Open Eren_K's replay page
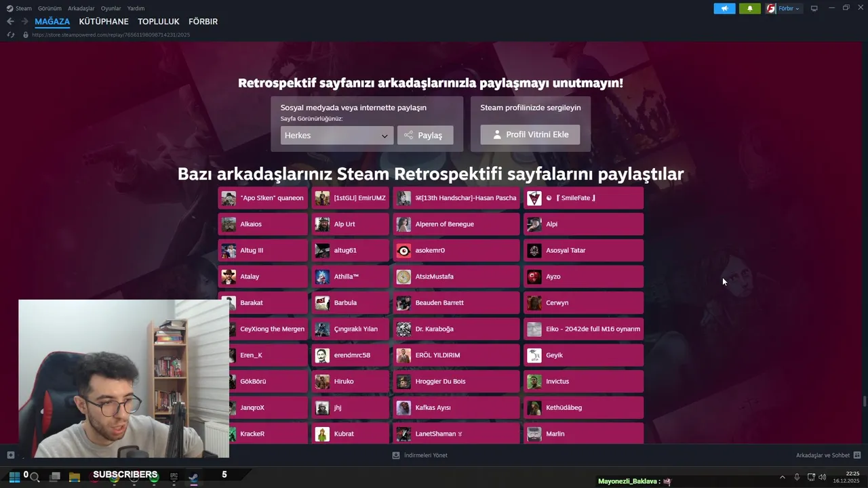Viewport: 868px width, 488px height. [x=268, y=355]
